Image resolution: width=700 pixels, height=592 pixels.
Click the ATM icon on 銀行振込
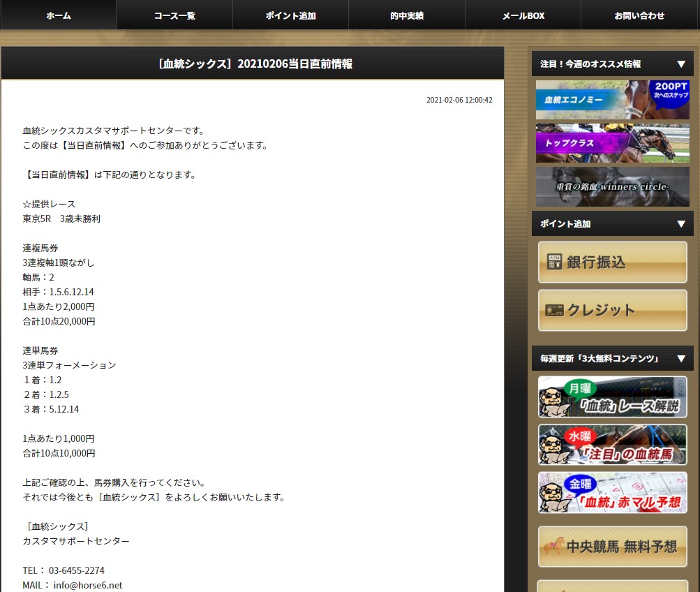pyautogui.click(x=554, y=262)
